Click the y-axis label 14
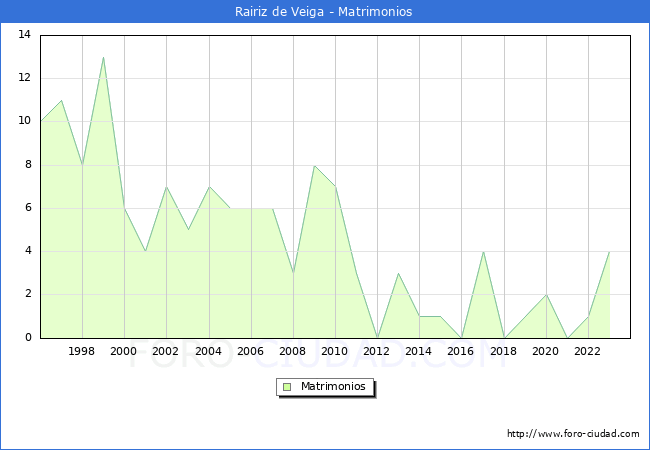Screen dimensions: 650x450 click(x=25, y=34)
